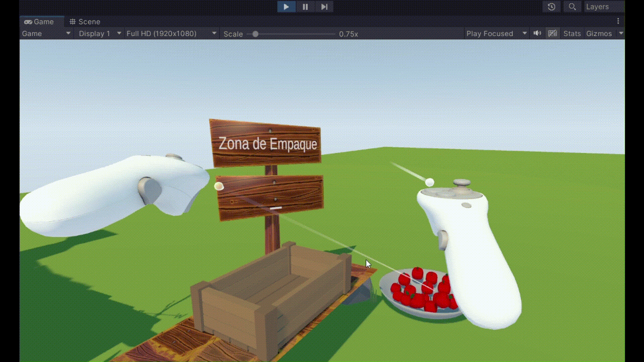Open the Game view mode dropdown
Image resolution: width=644 pixels, height=362 pixels.
click(46, 33)
